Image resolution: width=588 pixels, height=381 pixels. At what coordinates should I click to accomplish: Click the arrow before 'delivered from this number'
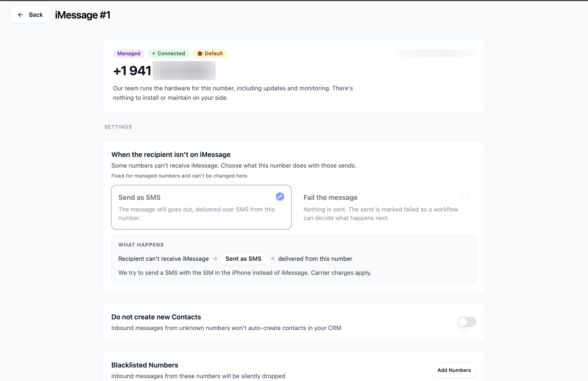coord(272,258)
